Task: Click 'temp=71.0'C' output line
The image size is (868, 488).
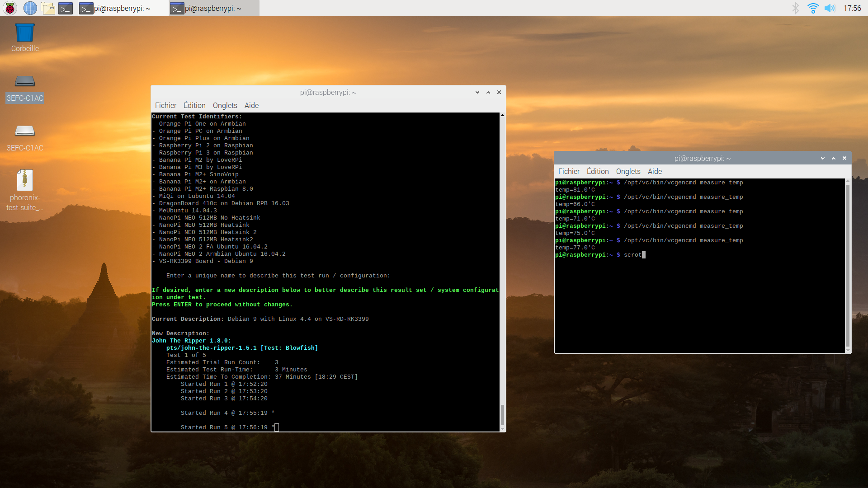Action: [x=575, y=219]
